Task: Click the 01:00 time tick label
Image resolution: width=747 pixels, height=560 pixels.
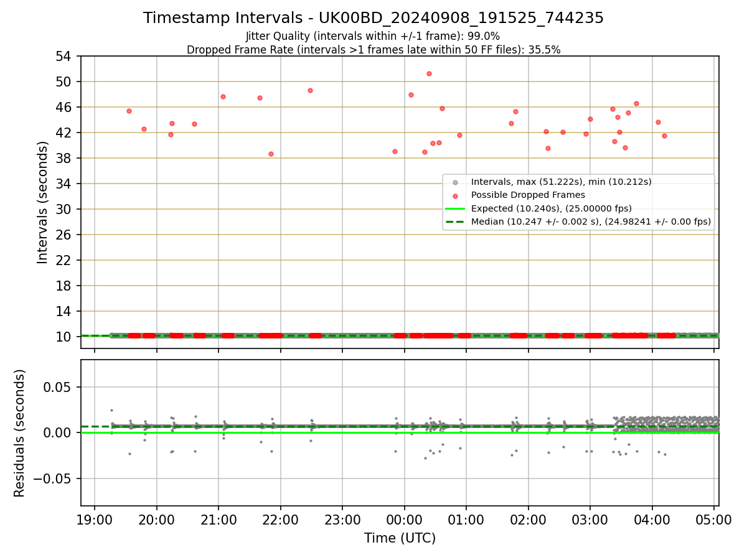Action: (x=466, y=520)
